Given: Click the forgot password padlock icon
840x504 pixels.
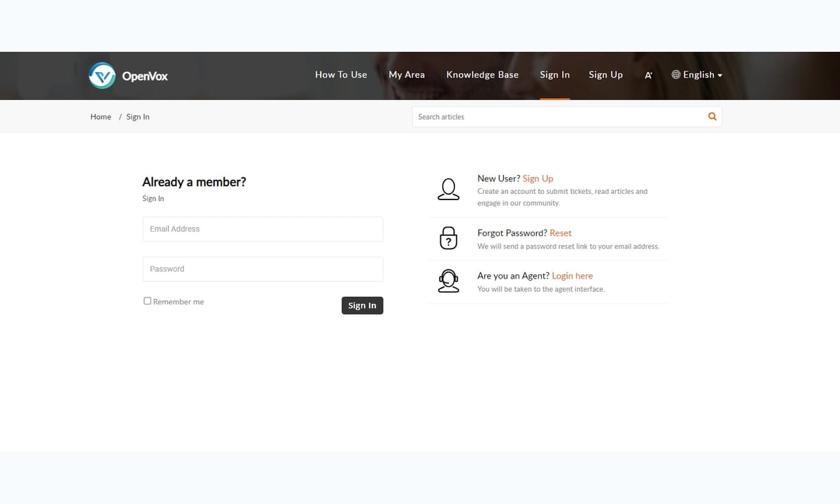Looking at the screenshot, I should tap(448, 238).
